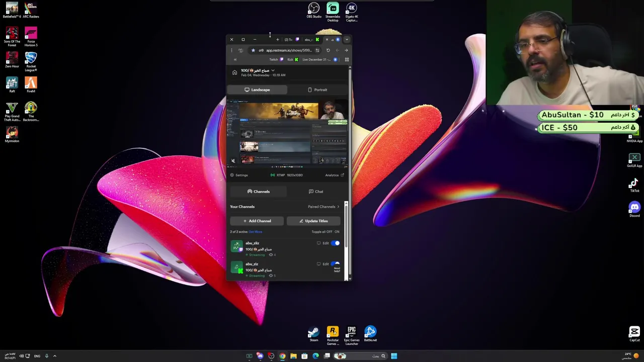The image size is (644, 362).
Task: Click Toggle all OFF
Action: (x=329, y=232)
